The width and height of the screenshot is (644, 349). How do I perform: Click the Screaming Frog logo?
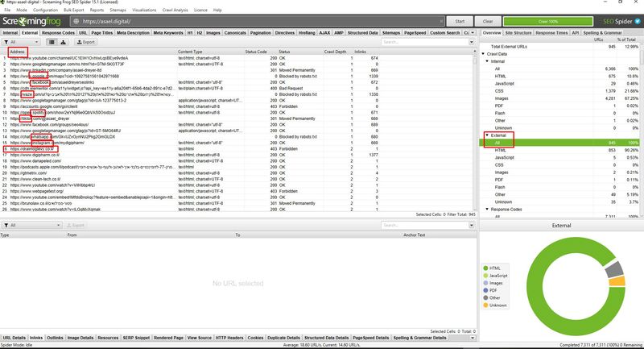pos(31,22)
